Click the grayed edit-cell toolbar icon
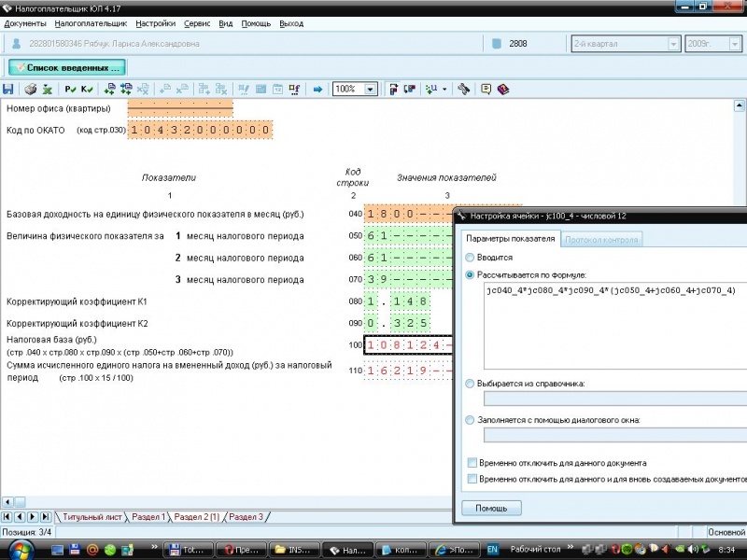 (244, 89)
